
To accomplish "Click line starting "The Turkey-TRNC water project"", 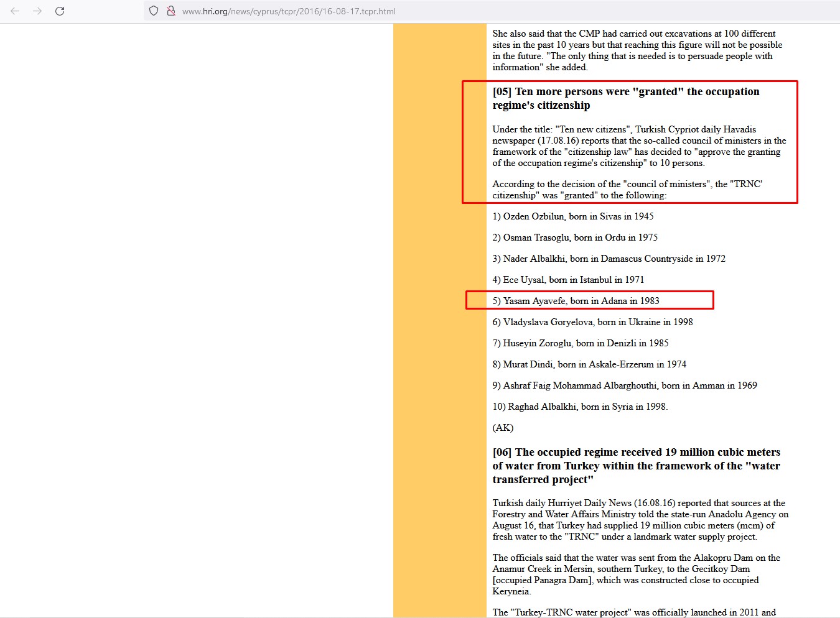I will pos(634,612).
